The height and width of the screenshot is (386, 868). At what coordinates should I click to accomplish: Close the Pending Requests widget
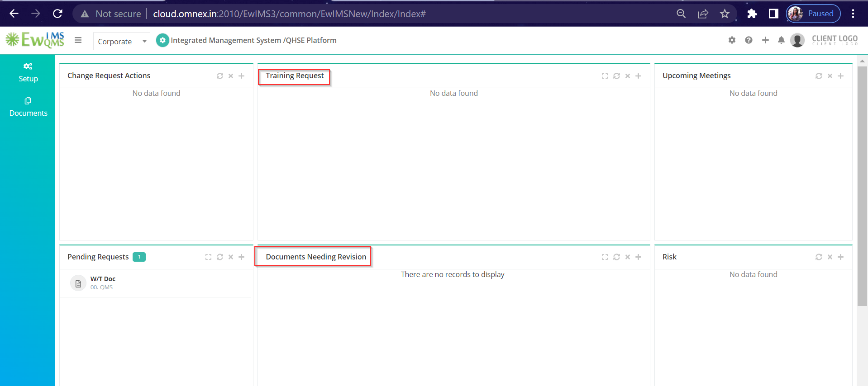coord(231,257)
